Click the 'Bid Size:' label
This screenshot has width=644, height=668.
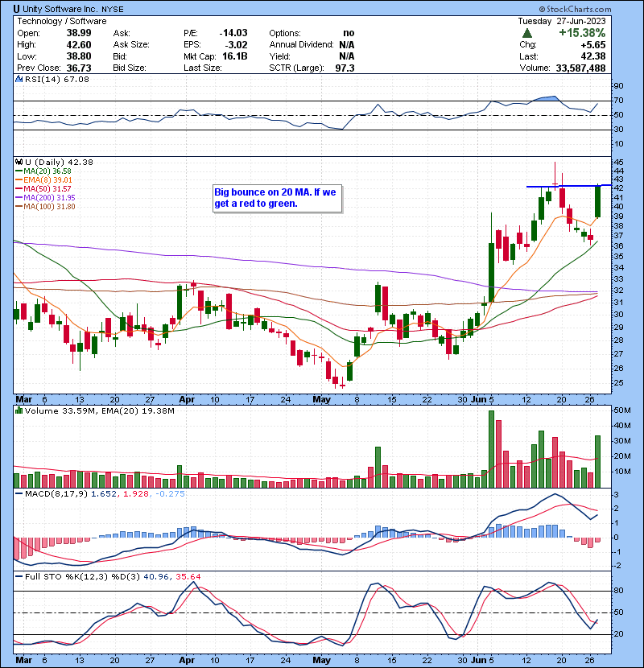(x=130, y=68)
